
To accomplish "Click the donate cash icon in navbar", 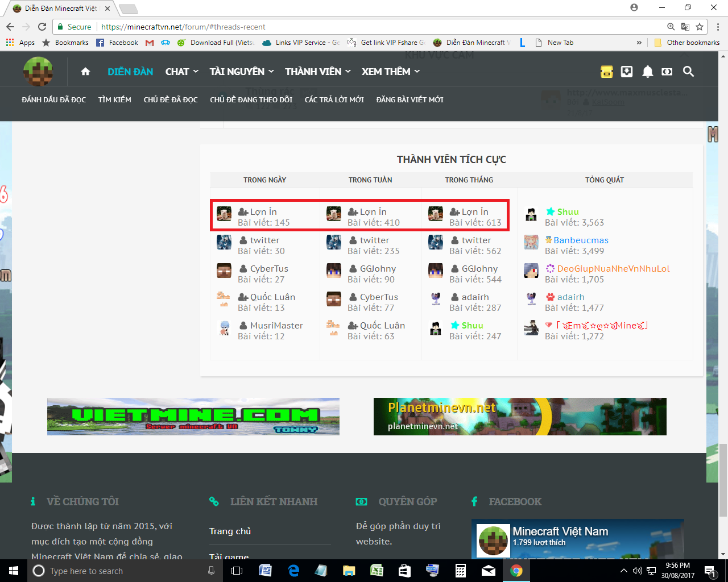I will tap(668, 72).
